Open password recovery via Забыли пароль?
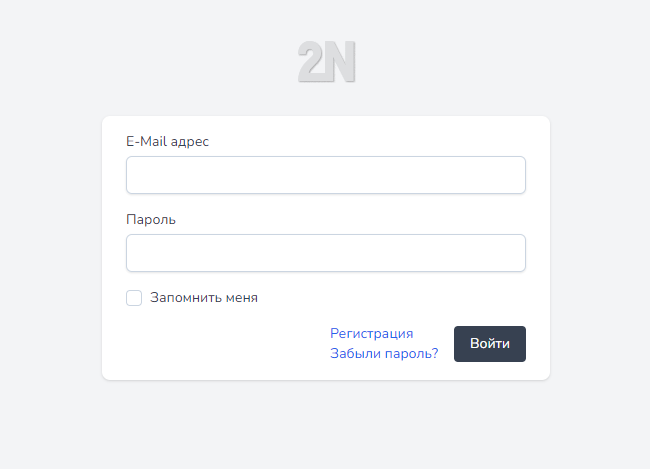 point(384,353)
